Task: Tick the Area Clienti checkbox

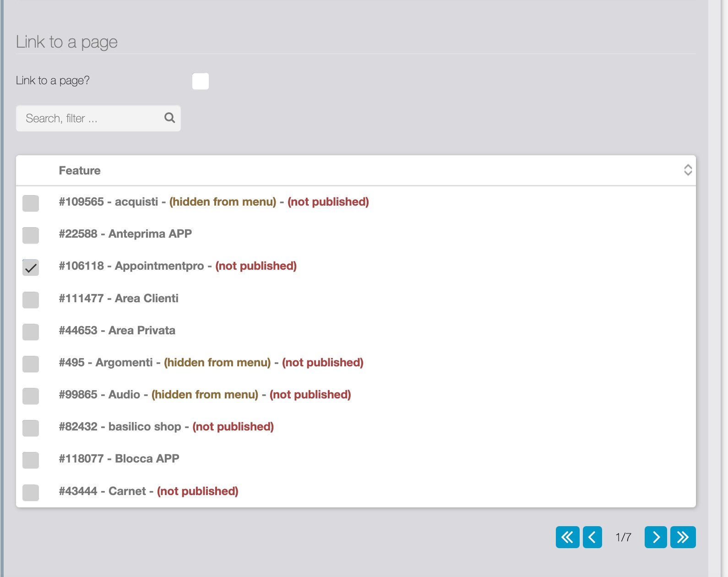Action: click(x=31, y=300)
